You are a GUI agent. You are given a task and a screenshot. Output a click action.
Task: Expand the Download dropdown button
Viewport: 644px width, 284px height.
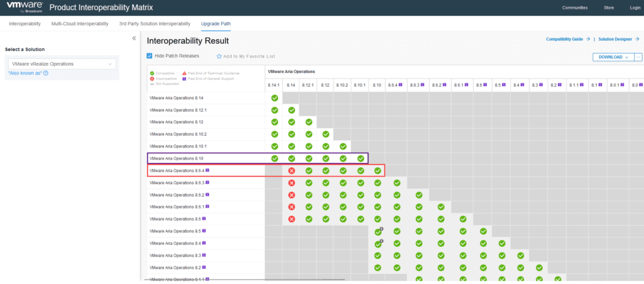point(613,57)
